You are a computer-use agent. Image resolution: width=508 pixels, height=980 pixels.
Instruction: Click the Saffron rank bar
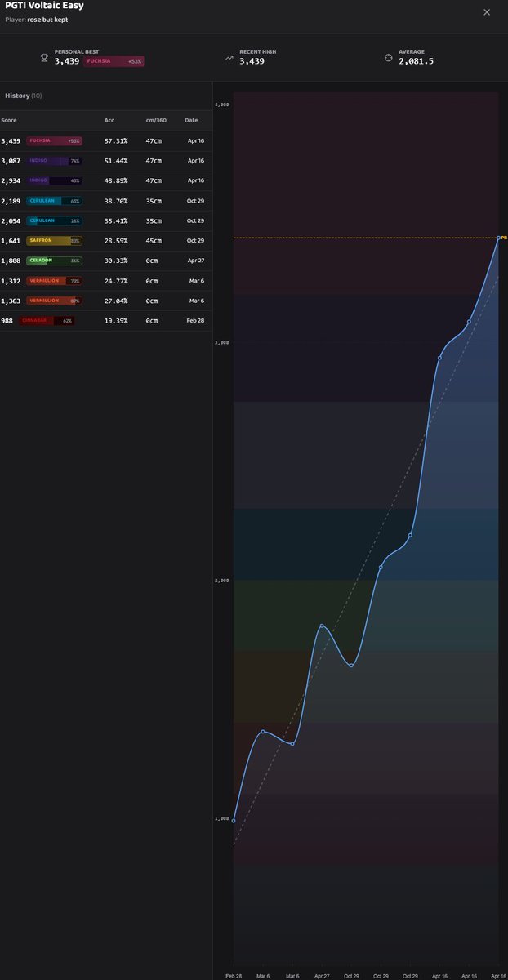[54, 241]
